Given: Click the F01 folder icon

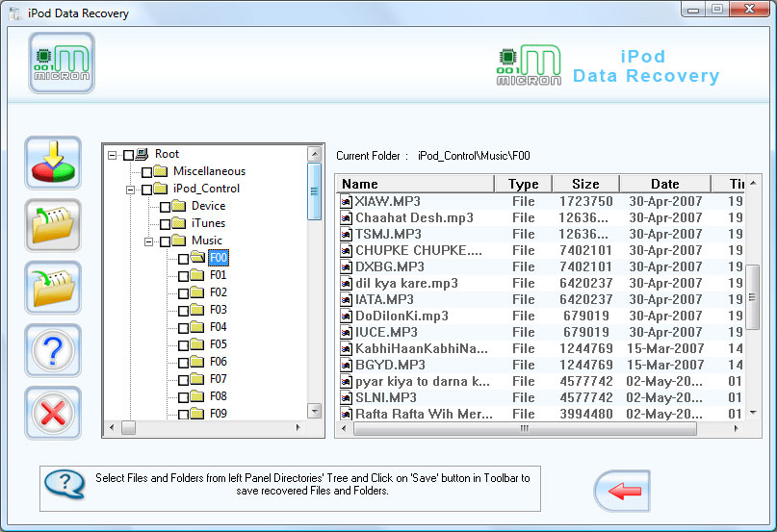Looking at the screenshot, I should [x=196, y=275].
